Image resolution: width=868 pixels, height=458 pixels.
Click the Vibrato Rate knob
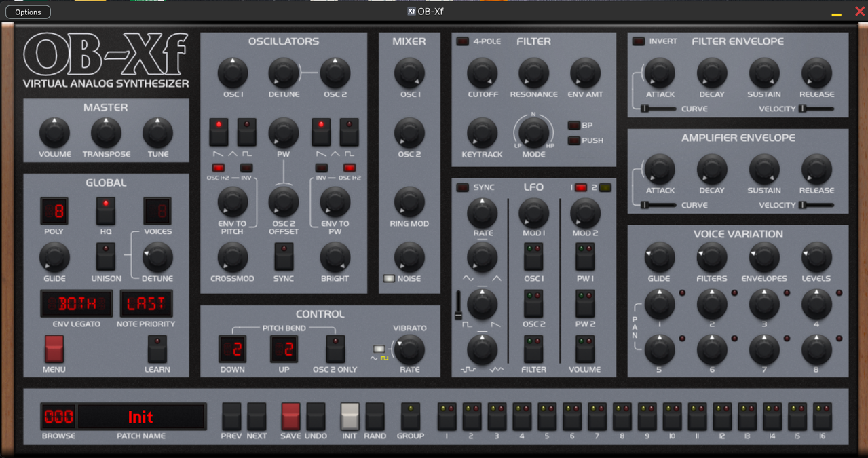click(x=409, y=349)
